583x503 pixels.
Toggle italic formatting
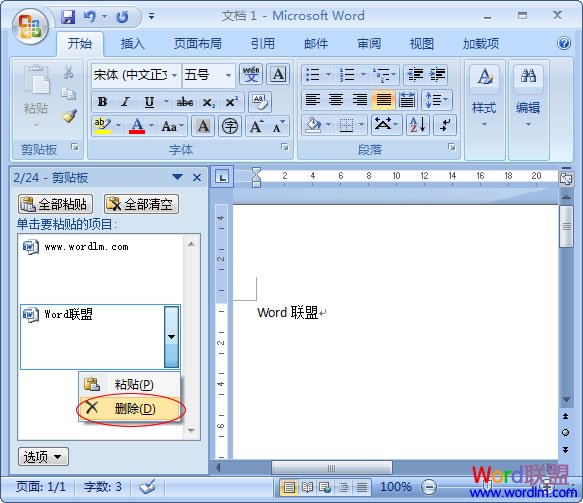click(x=126, y=102)
